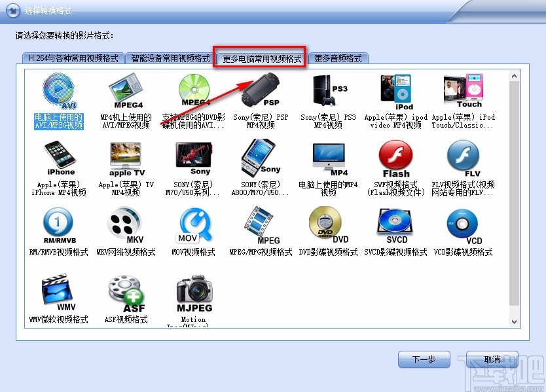Open the 更多电脑常用视频格式 tab
This screenshot has height=392, width=546.
[x=262, y=59]
